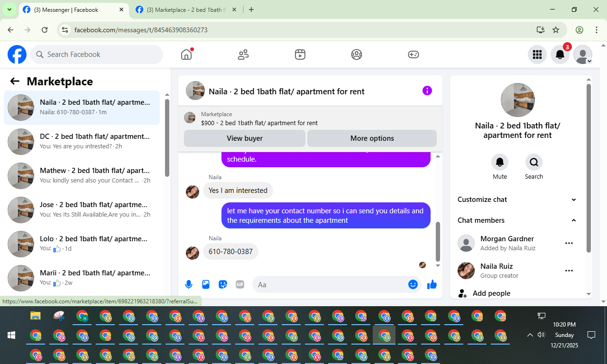Go to the Home feed icon
The width and height of the screenshot is (607, 364).
click(186, 55)
